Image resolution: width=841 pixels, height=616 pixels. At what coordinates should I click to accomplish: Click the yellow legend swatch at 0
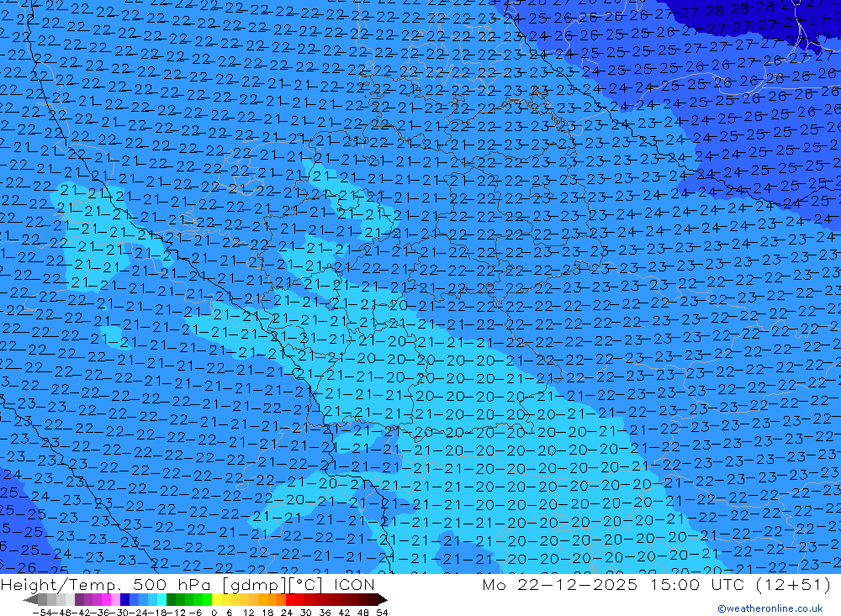pyautogui.click(x=216, y=600)
